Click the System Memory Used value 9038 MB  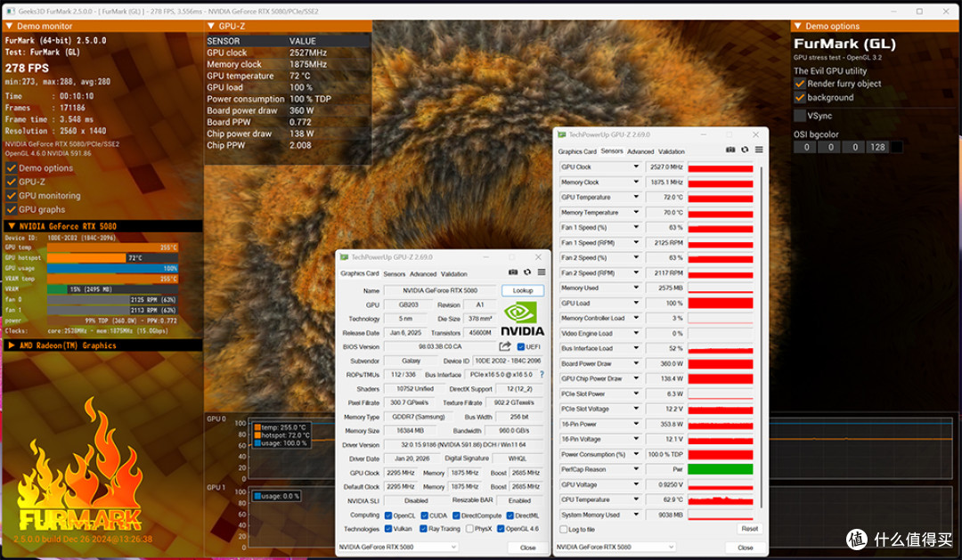[x=665, y=515]
